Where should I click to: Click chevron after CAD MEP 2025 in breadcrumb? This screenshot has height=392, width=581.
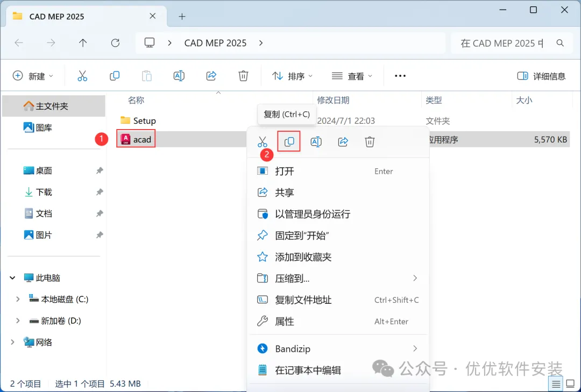pos(261,43)
